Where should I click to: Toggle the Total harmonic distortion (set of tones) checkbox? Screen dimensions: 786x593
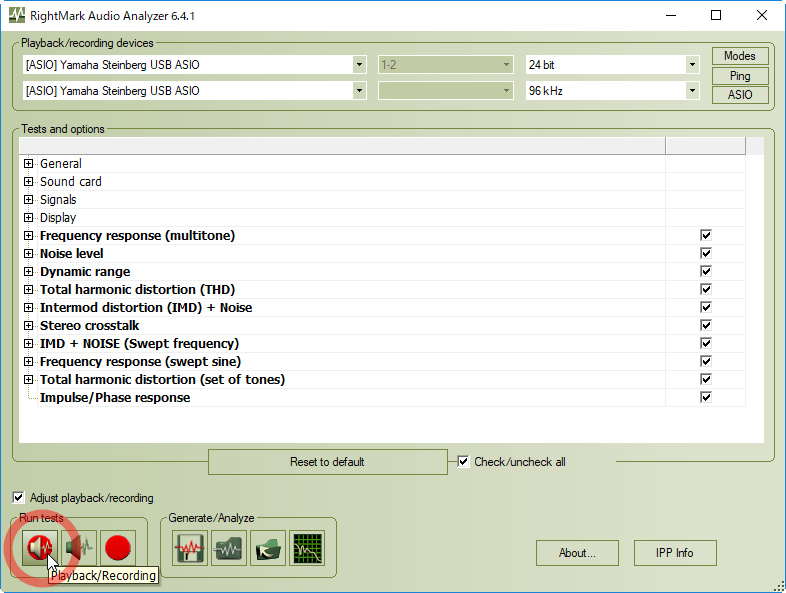click(706, 379)
